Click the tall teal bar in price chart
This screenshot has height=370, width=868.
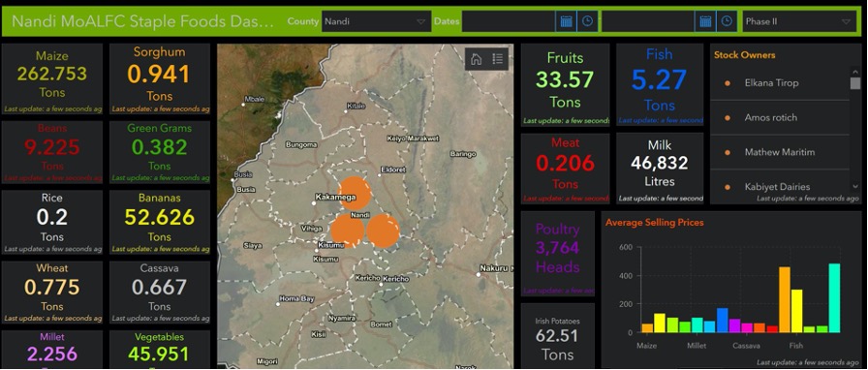click(834, 298)
